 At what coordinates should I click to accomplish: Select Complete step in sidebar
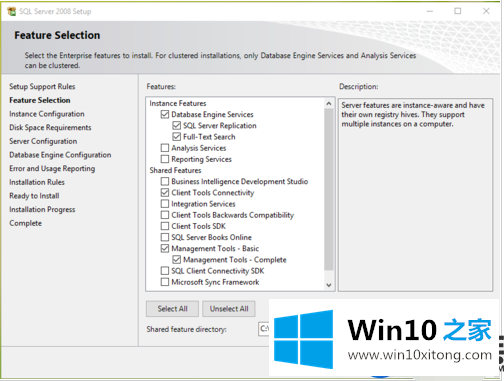25,223
